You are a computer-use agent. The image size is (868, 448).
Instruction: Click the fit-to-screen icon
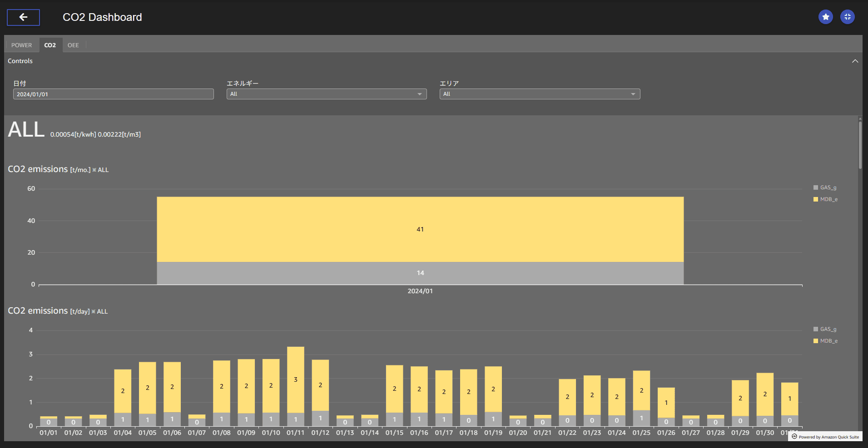pos(848,17)
